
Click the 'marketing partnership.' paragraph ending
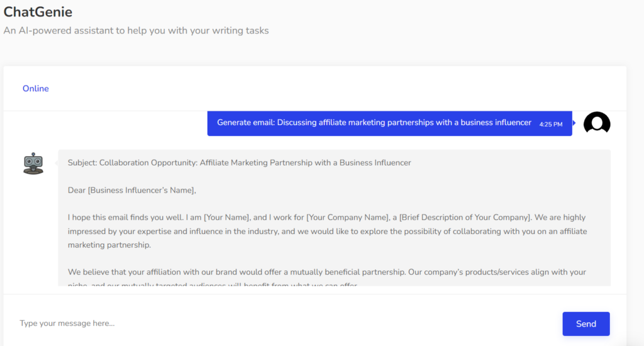tap(109, 245)
